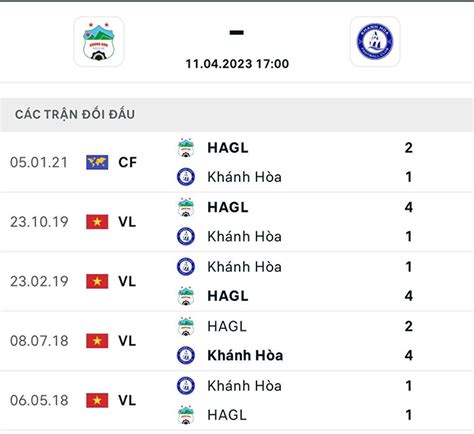Click the Vietnam flag icon for 23.10.19 match
The width and height of the screenshot is (474, 434).
point(97,222)
